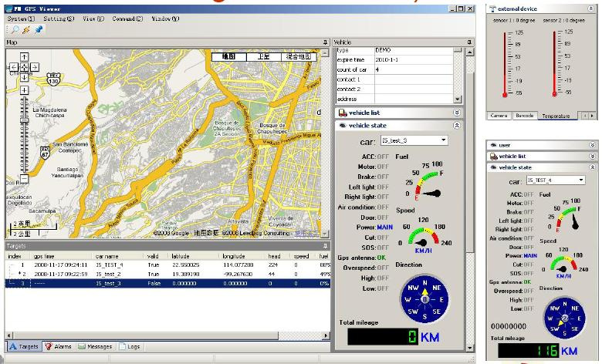Click the vehicle list truck icon
This screenshot has width=602, height=364.
[343, 113]
